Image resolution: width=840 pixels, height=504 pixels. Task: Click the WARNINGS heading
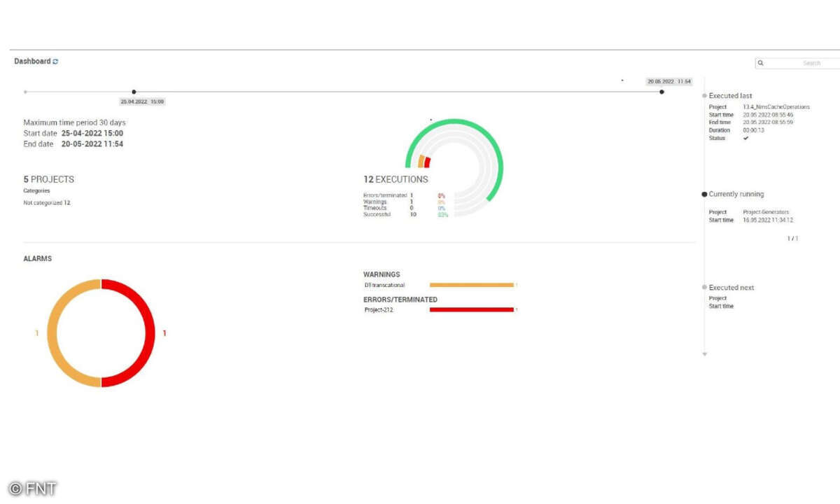coord(381,274)
